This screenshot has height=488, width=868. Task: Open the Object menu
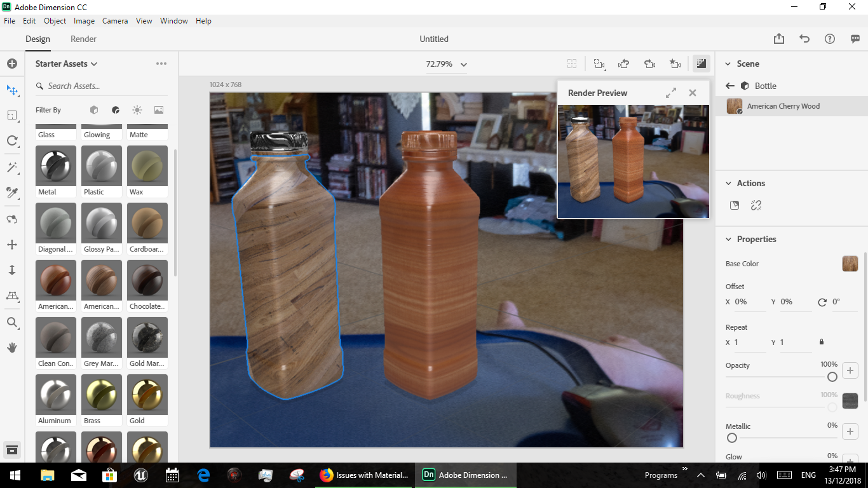[55, 21]
